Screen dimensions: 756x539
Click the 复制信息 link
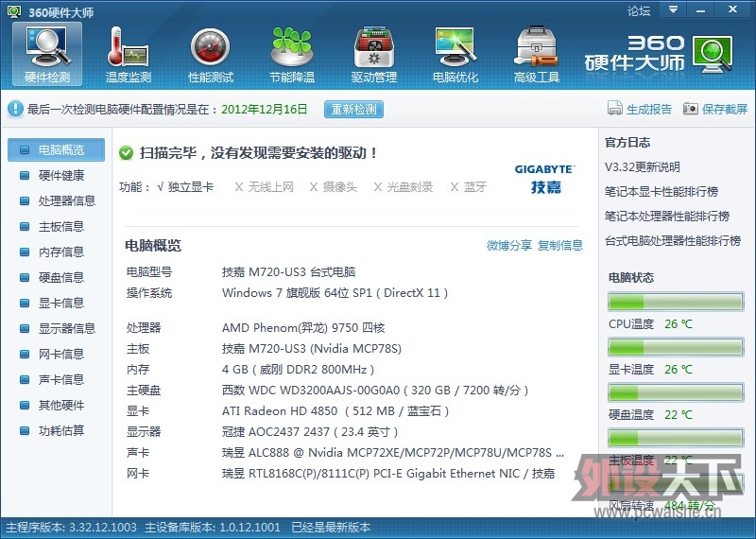pos(560,246)
